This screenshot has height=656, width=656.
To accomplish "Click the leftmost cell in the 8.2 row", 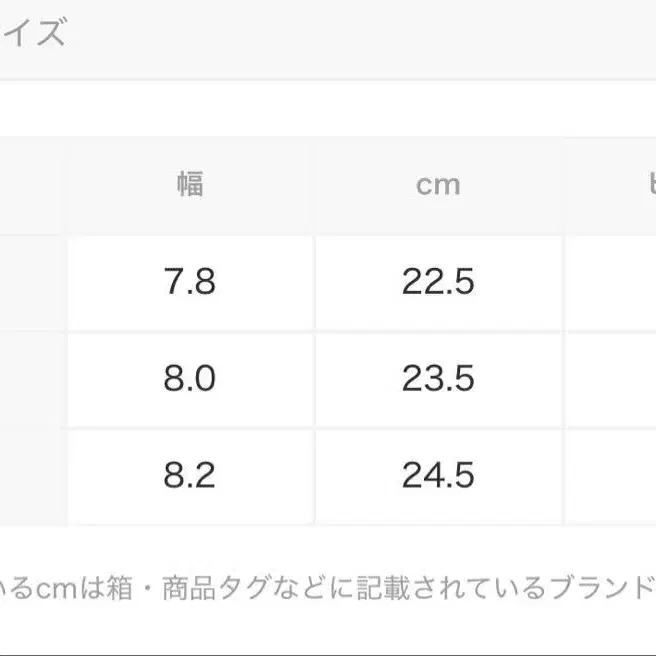I will point(32,475).
